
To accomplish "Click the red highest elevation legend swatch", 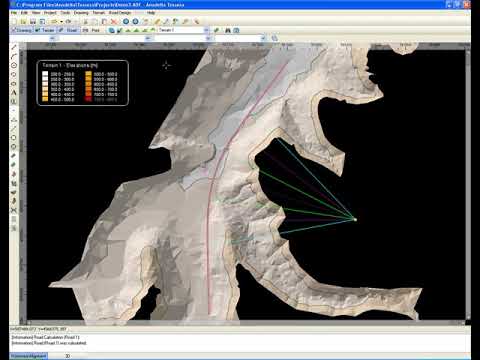I will (x=88, y=99).
